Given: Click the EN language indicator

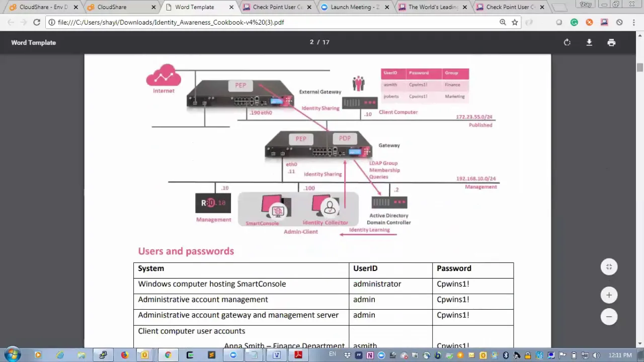Looking at the screenshot, I should click(x=332, y=354).
